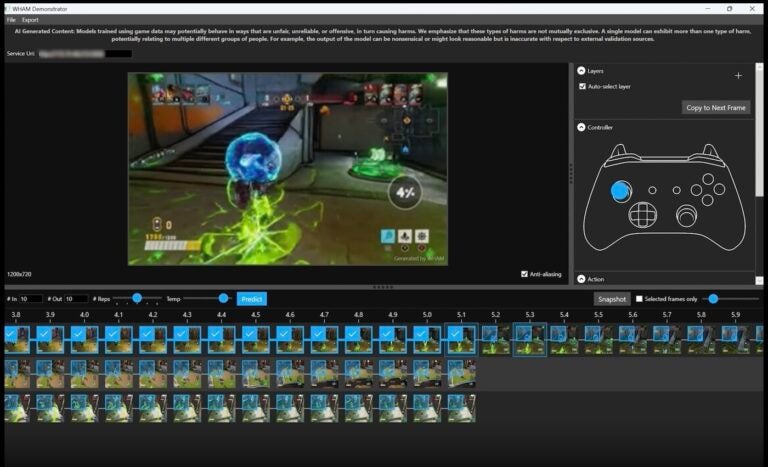768x467 pixels.
Task: Click the 1200x720 resolution label
Action: (x=19, y=274)
